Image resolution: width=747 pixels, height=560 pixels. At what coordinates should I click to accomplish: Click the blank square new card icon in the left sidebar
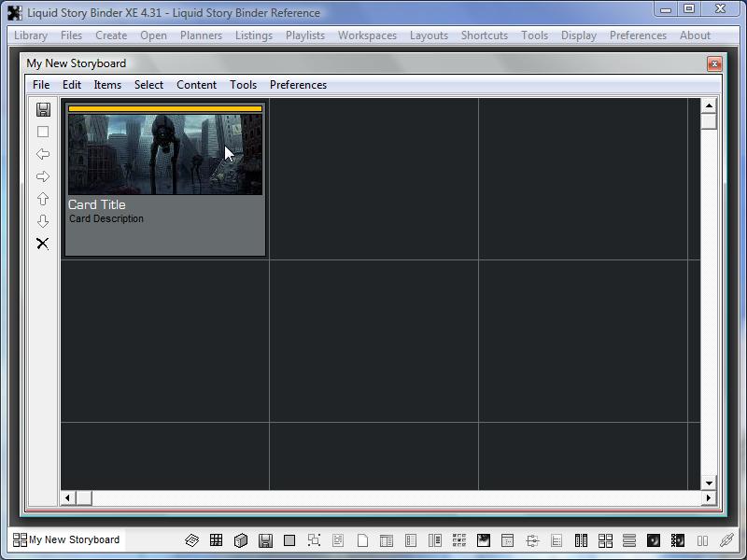43,132
